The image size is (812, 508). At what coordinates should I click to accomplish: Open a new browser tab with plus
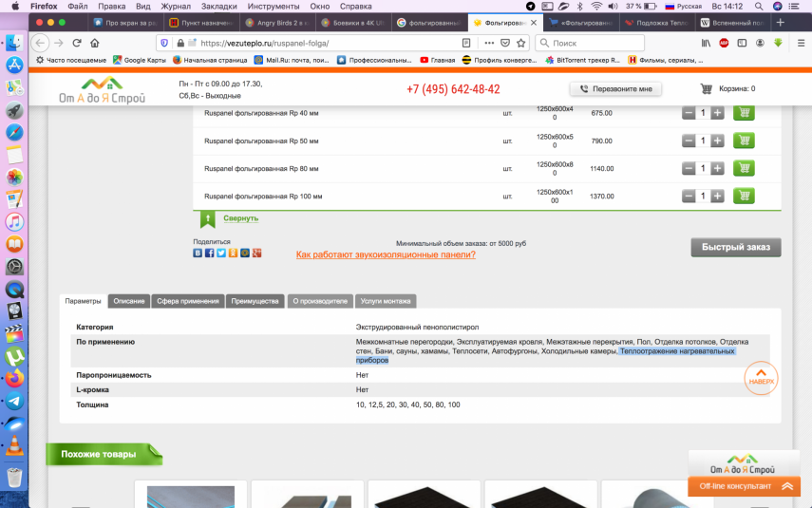781,23
